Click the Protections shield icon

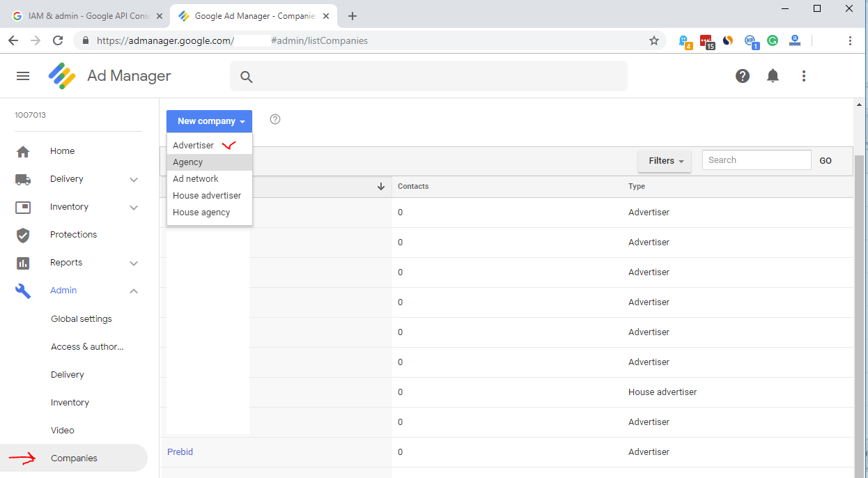(23, 235)
